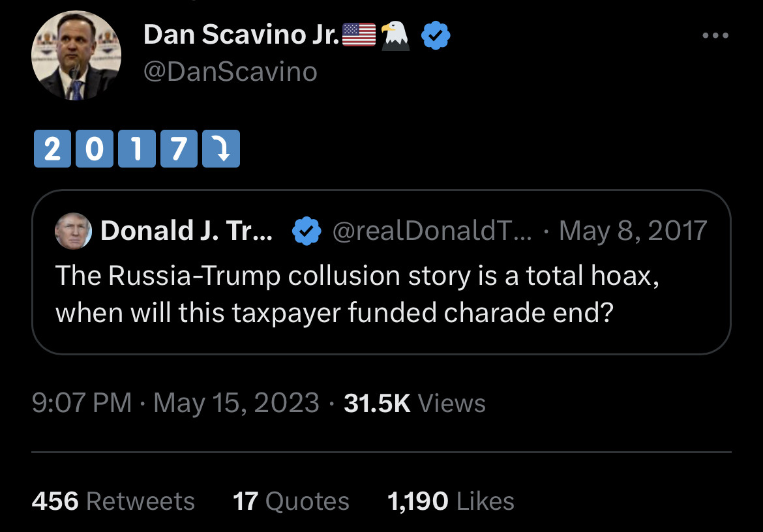Viewport: 763px width, 532px height.
Task: Click the verified badge in the quoted tweet
Action: [x=305, y=231]
